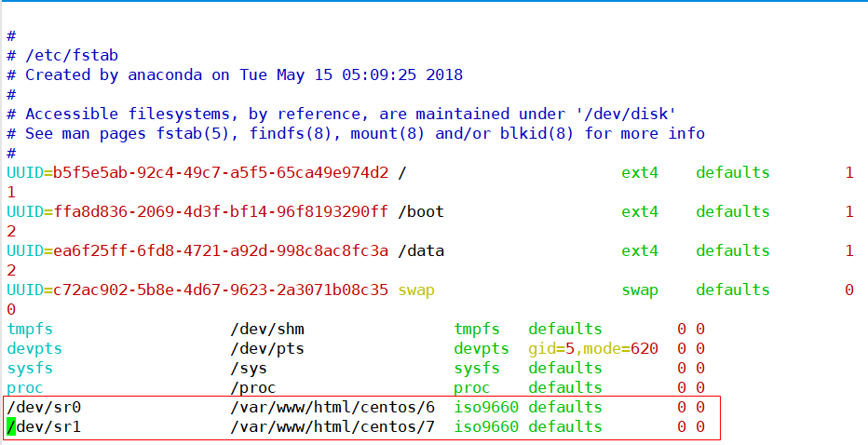Click the '/boot' mount point
868x445 pixels.
point(421,211)
